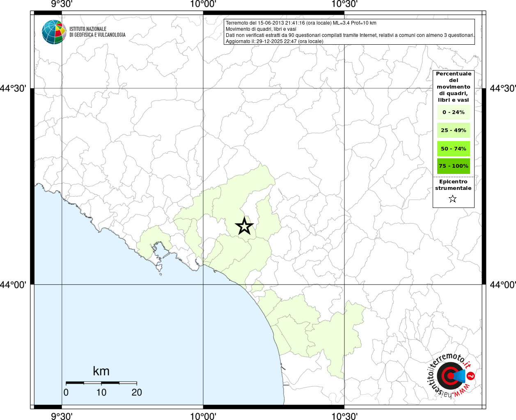The width and height of the screenshot is (516, 420).
Task: Click the right axis label 44°30'
Action: coord(502,88)
